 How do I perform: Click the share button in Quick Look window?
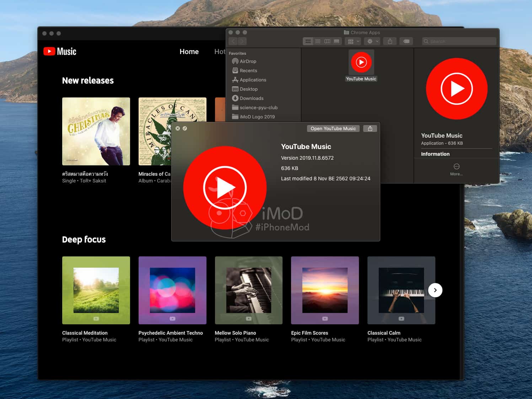pos(370,128)
